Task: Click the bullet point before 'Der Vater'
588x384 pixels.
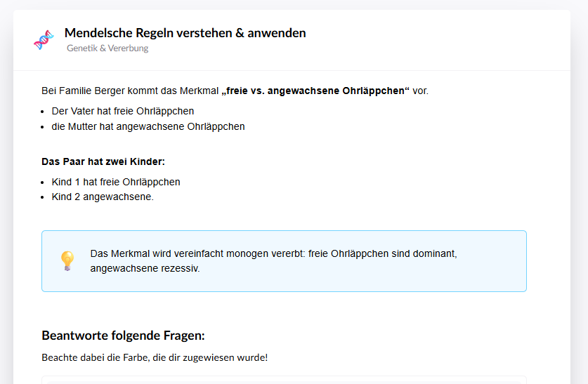Action: point(44,112)
